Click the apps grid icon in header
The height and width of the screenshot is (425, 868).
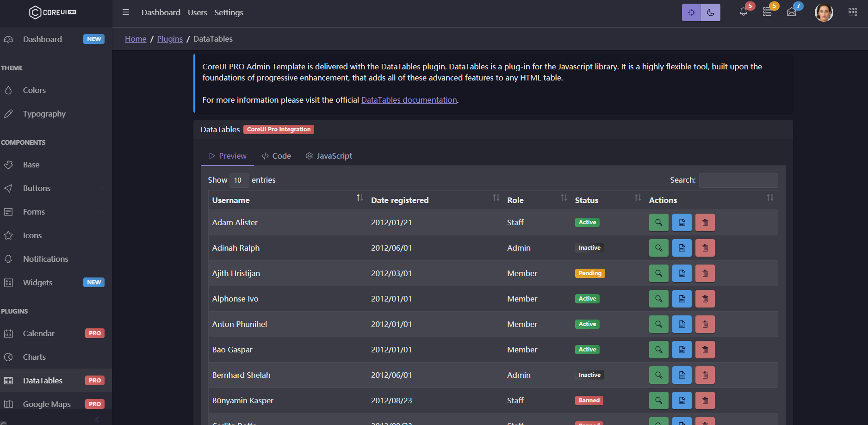tap(852, 12)
